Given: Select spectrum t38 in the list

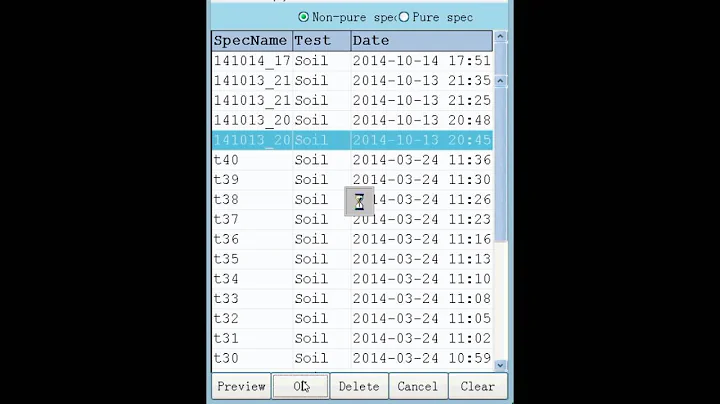Looking at the screenshot, I should pos(352,199).
